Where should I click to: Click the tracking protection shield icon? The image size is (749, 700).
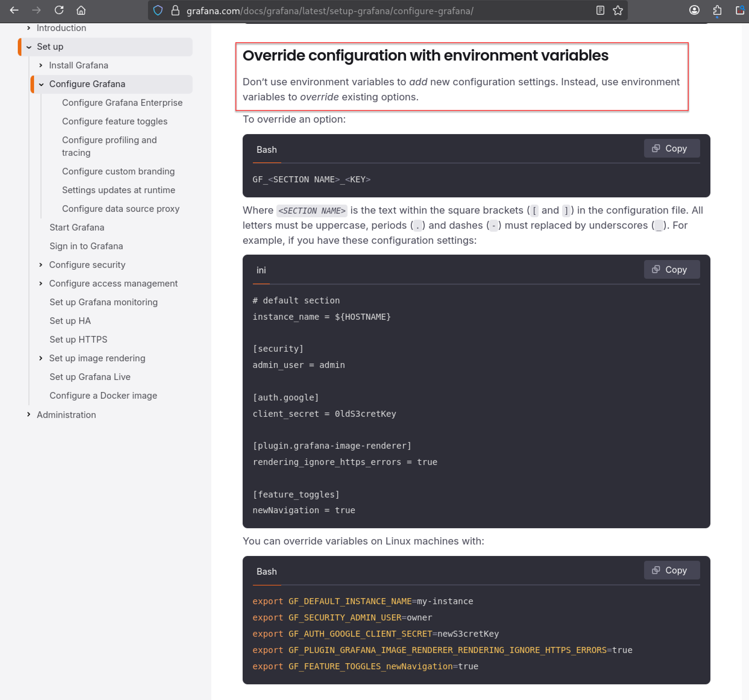pos(158,11)
